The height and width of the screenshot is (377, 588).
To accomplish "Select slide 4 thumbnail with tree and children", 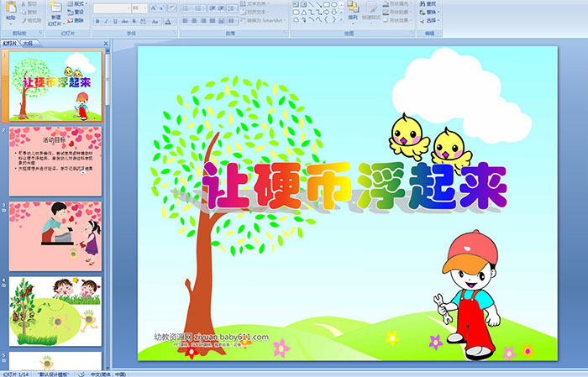I will point(55,311).
